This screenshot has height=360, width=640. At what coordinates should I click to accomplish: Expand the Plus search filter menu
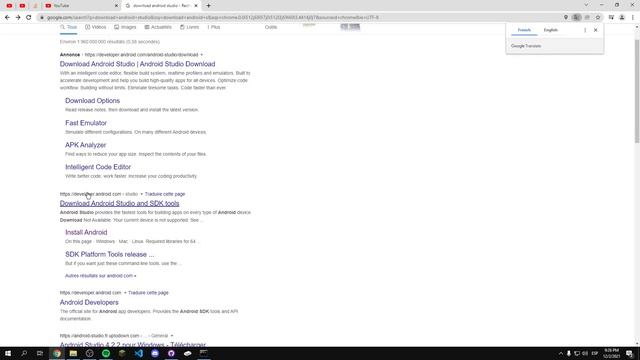[214, 27]
